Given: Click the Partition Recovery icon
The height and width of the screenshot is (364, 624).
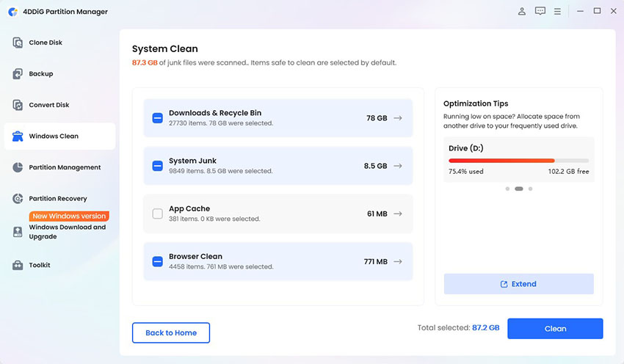Looking at the screenshot, I should tap(18, 198).
